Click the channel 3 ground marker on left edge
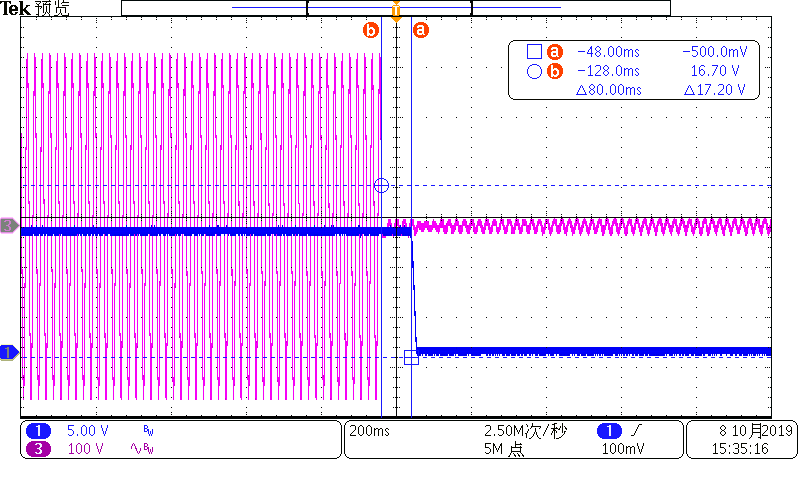The image size is (800, 480). 9,226
